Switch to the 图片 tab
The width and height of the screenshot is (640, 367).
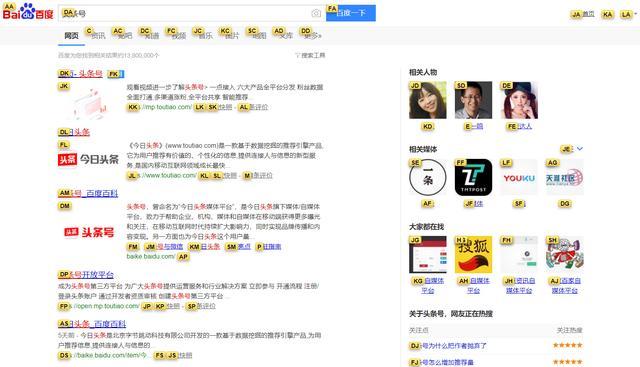tap(231, 36)
